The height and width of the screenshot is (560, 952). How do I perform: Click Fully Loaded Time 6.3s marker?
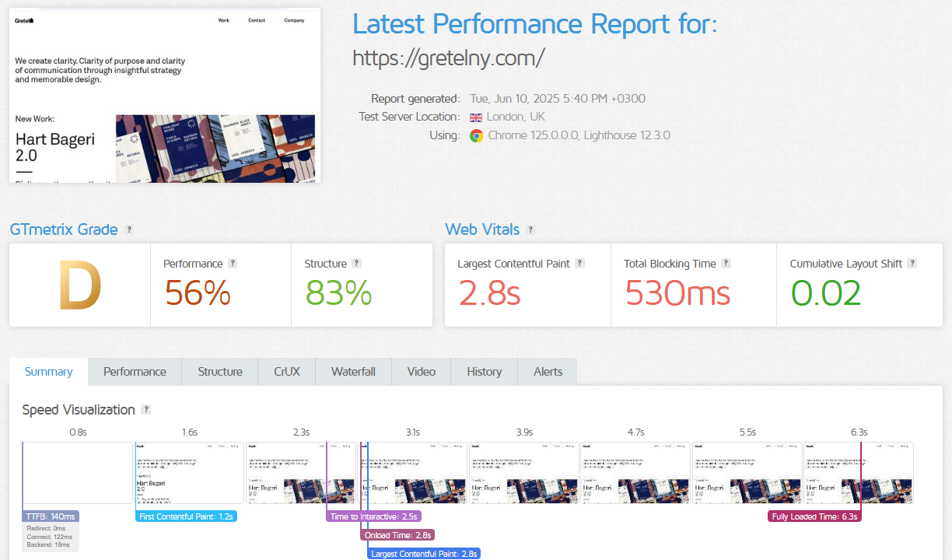[815, 516]
